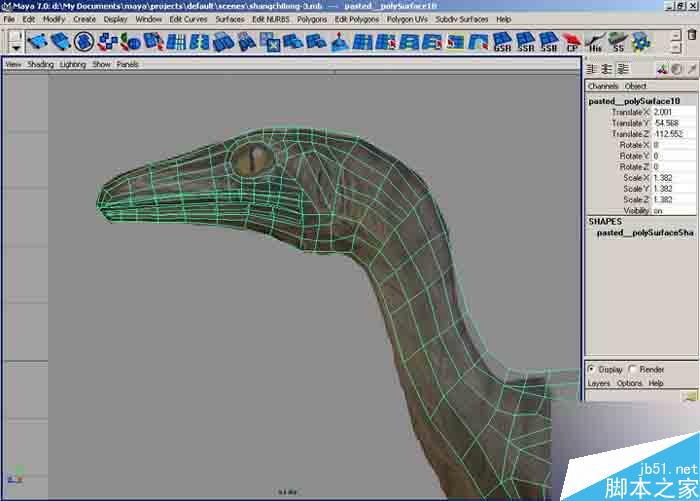The width and height of the screenshot is (700, 501).
Task: Open the Edit NURBS menu
Action: coord(271,19)
